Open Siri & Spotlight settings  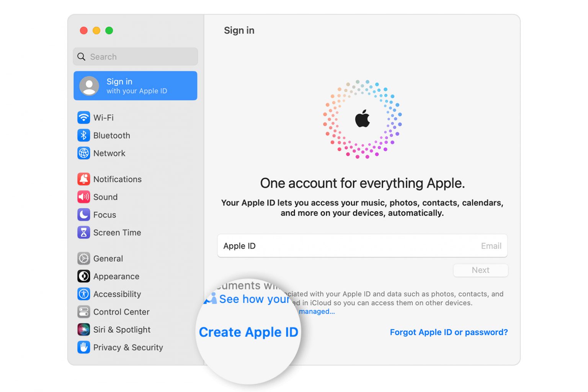pos(121,330)
